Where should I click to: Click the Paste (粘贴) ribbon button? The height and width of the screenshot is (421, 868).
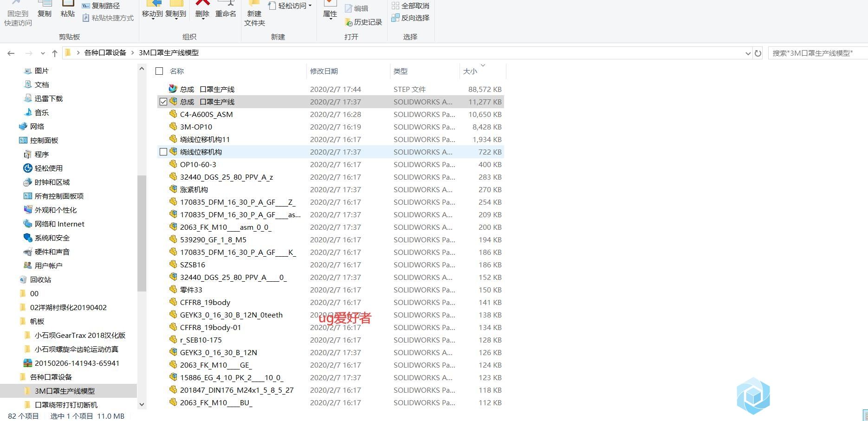(x=68, y=9)
